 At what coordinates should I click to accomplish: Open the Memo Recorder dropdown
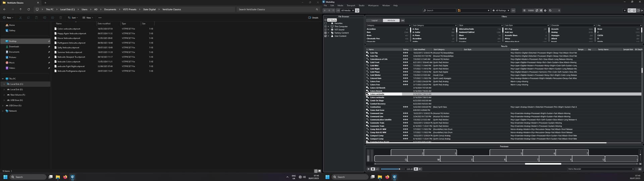tap(601, 169)
